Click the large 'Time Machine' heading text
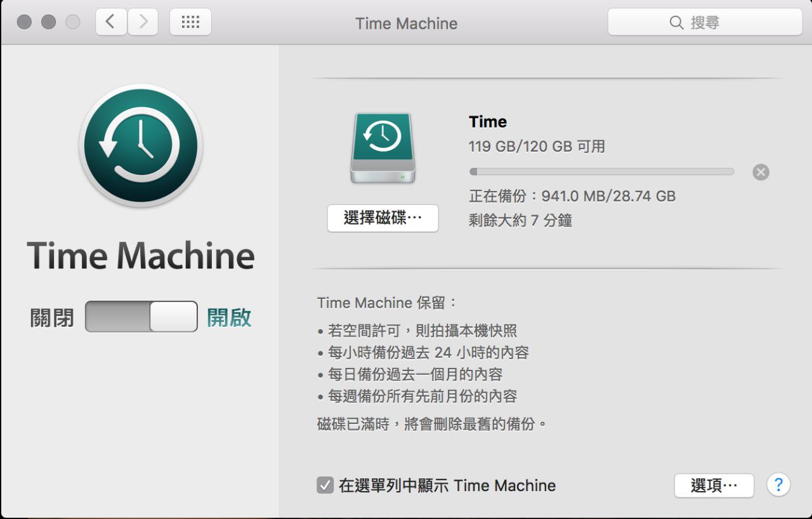812x519 pixels. 140,255
